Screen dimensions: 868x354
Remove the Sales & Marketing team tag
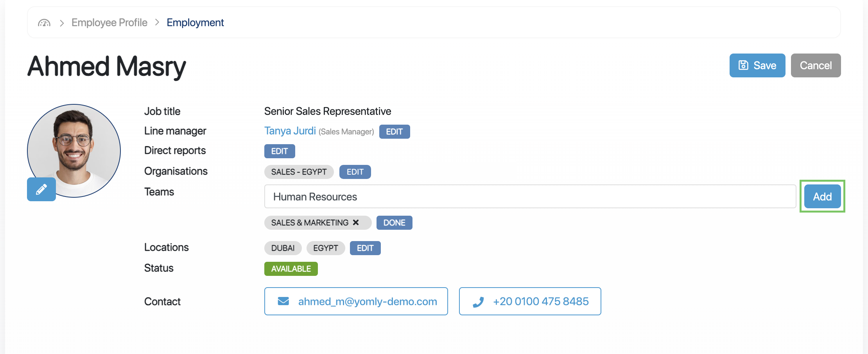click(x=356, y=222)
